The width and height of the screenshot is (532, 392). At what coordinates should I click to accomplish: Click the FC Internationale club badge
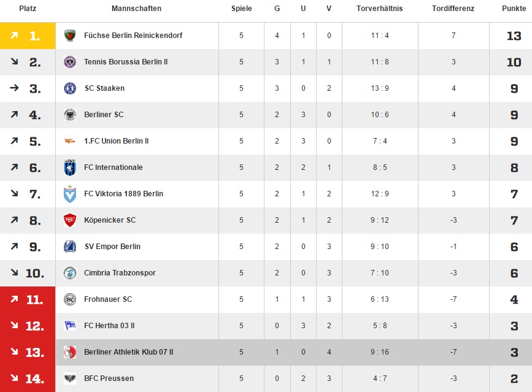click(x=70, y=167)
